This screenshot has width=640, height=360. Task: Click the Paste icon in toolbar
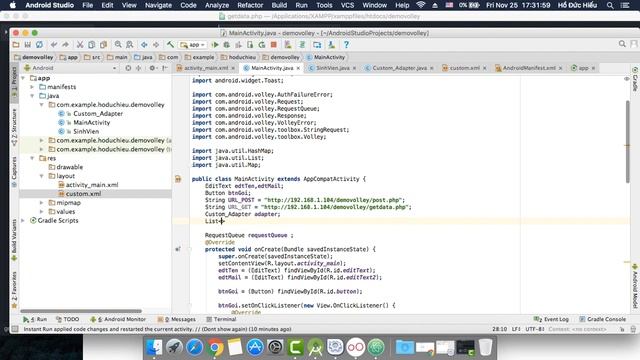[103, 45]
